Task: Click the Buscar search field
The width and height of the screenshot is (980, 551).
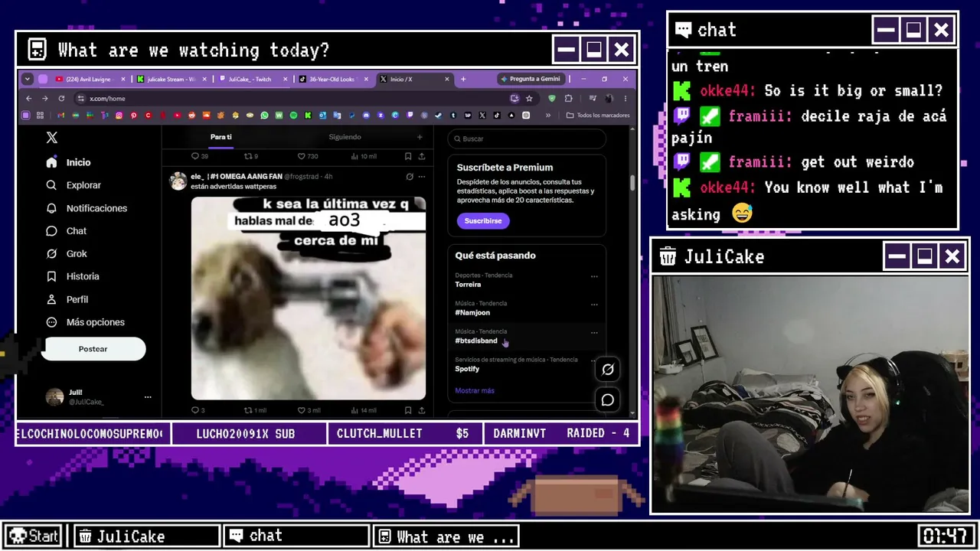Action: click(527, 139)
